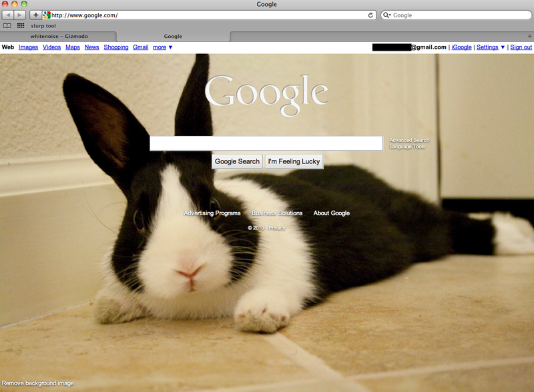This screenshot has width=534, height=392.
Task: Click the Google logo
Action: click(266, 95)
